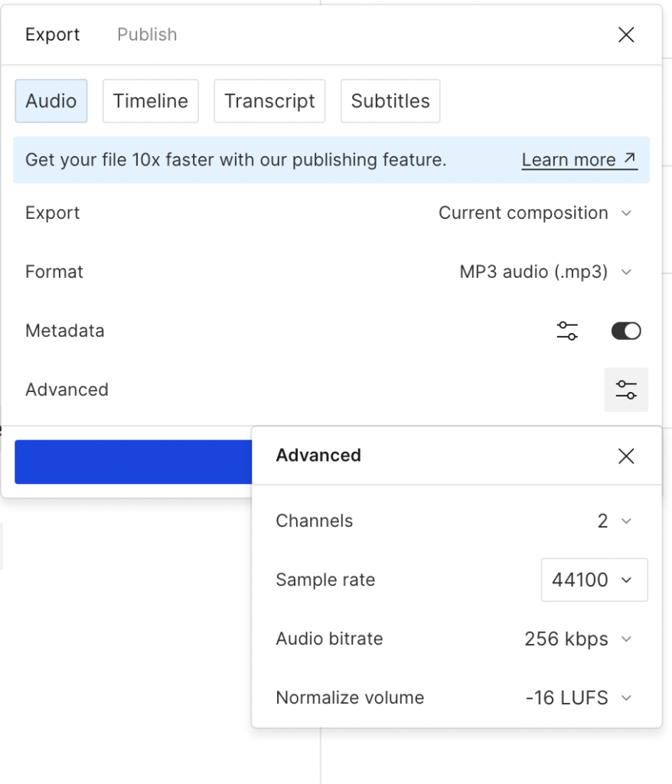The height and width of the screenshot is (784, 672).
Task: Choose the Subtitles export type
Action: pos(390,101)
